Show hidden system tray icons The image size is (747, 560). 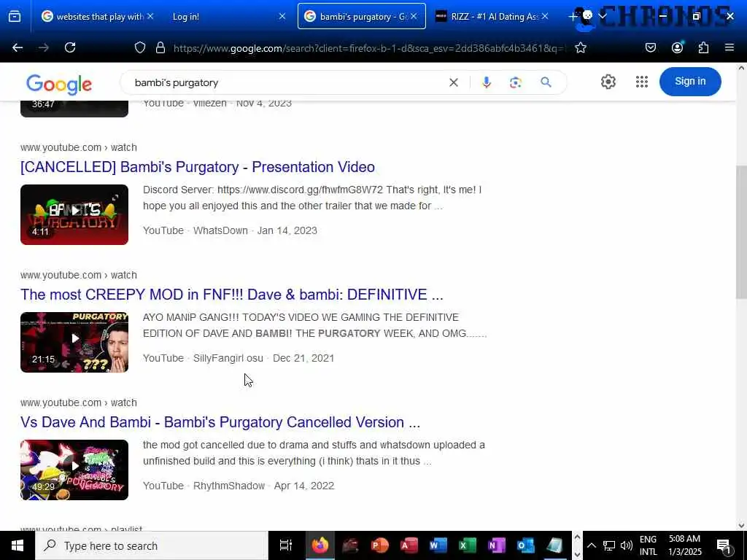point(591,545)
